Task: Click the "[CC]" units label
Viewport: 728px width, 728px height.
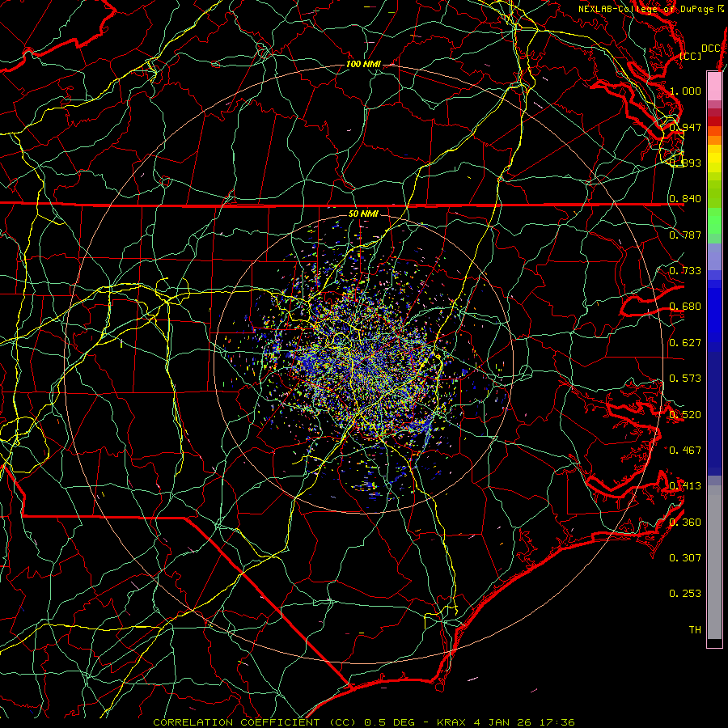Action: (691, 56)
